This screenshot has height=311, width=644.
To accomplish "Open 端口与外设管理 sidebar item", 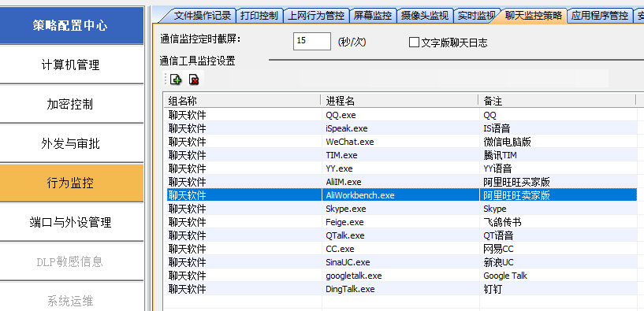I will pos(71,222).
